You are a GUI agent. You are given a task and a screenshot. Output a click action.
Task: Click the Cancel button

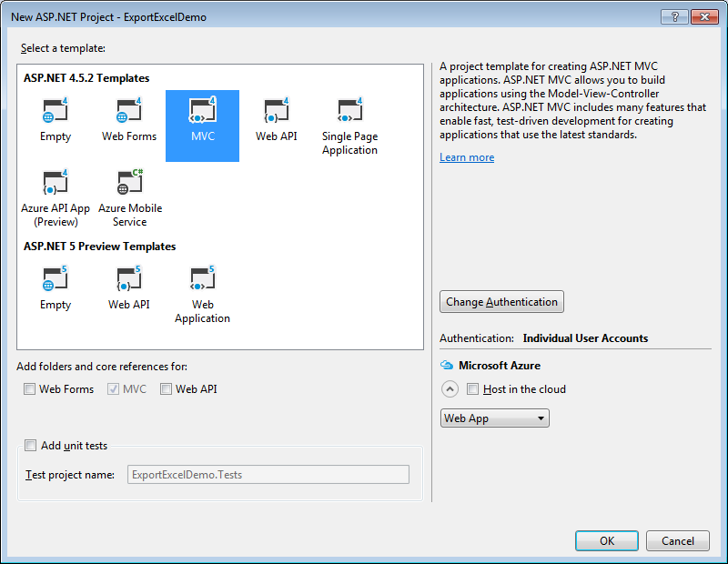tap(677, 540)
